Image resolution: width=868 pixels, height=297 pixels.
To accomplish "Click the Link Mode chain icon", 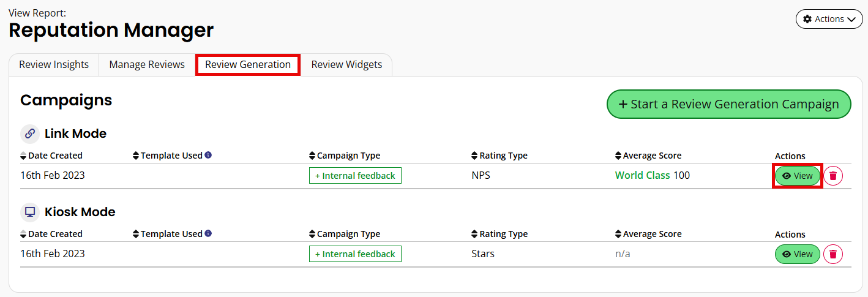I will 30,133.
